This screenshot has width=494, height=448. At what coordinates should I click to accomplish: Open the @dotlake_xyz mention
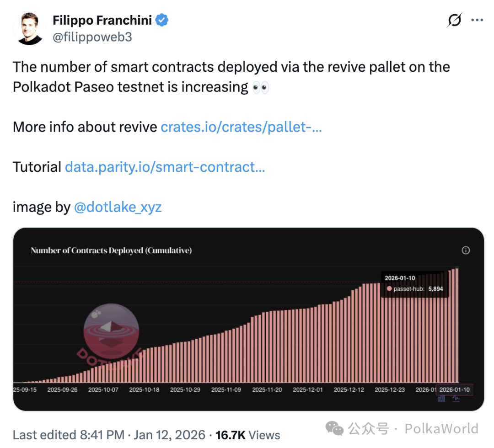coord(118,207)
